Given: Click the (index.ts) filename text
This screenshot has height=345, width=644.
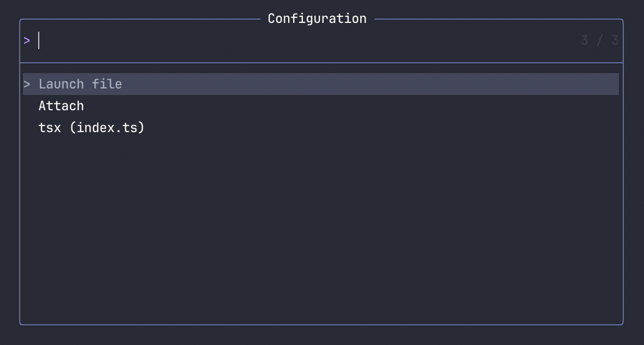Looking at the screenshot, I should pyautogui.click(x=107, y=128).
